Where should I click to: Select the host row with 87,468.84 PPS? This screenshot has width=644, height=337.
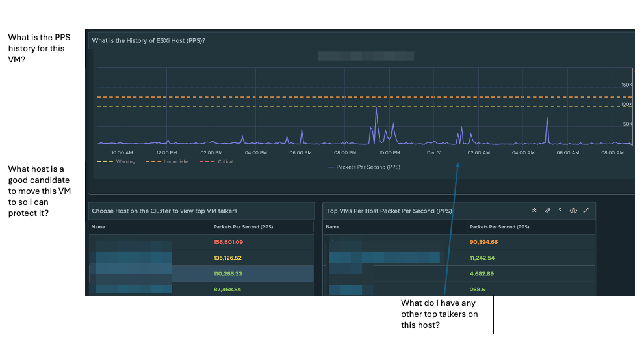(x=200, y=289)
